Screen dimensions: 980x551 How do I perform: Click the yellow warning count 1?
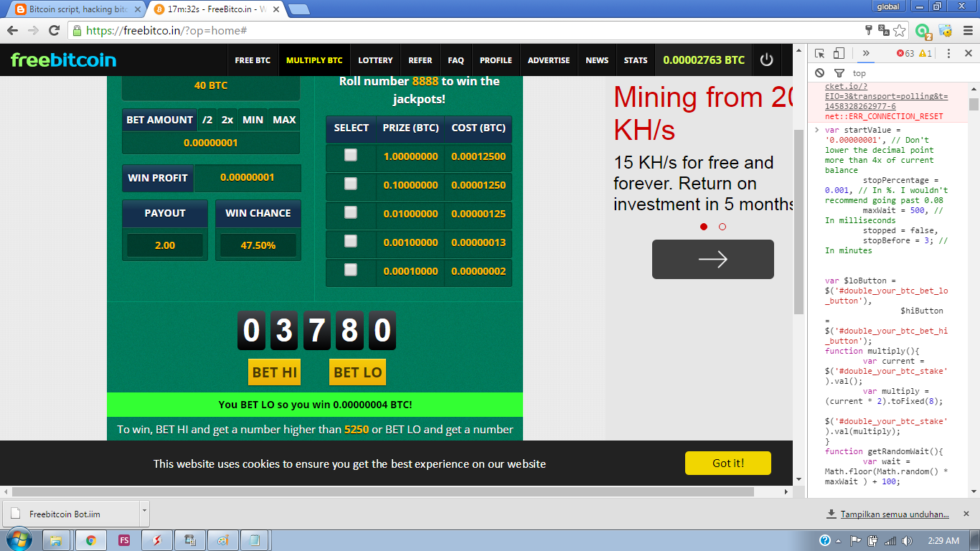(x=925, y=53)
